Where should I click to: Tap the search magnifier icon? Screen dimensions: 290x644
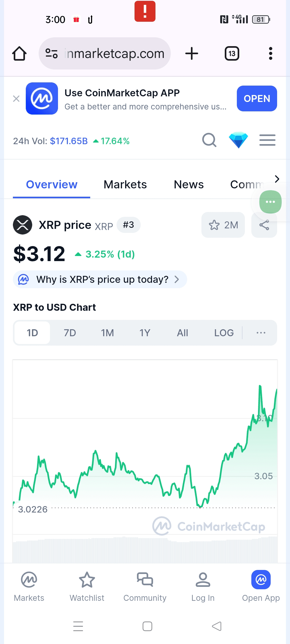(x=209, y=140)
